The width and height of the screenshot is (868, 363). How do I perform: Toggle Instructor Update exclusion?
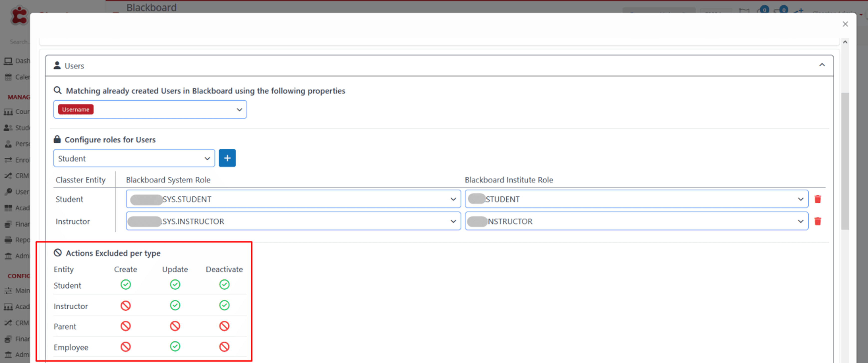click(175, 305)
